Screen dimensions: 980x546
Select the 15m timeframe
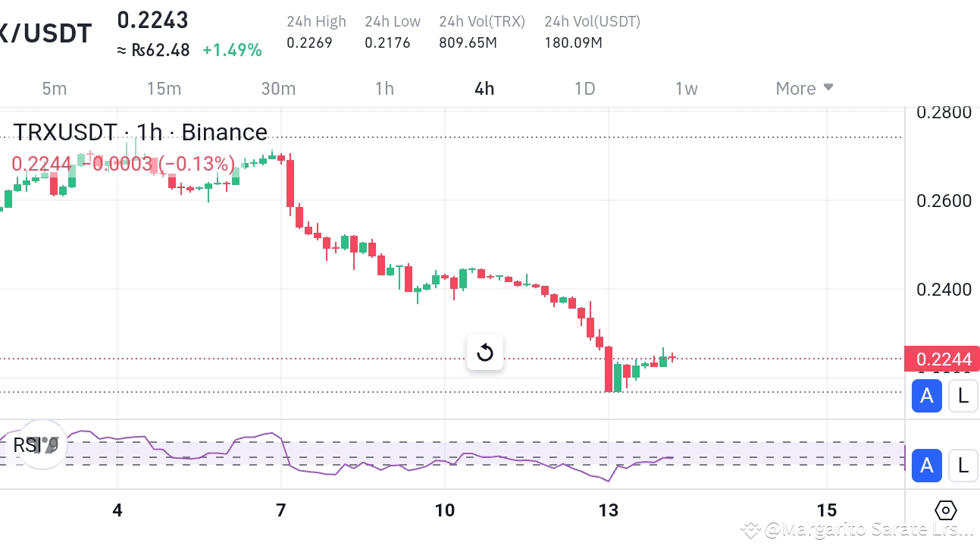pyautogui.click(x=164, y=88)
